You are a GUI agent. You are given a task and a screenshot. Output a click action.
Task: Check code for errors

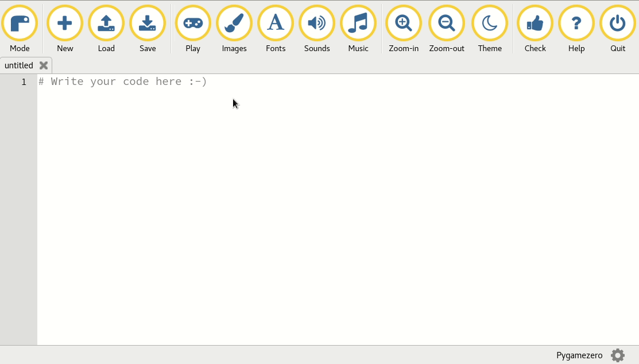click(535, 29)
